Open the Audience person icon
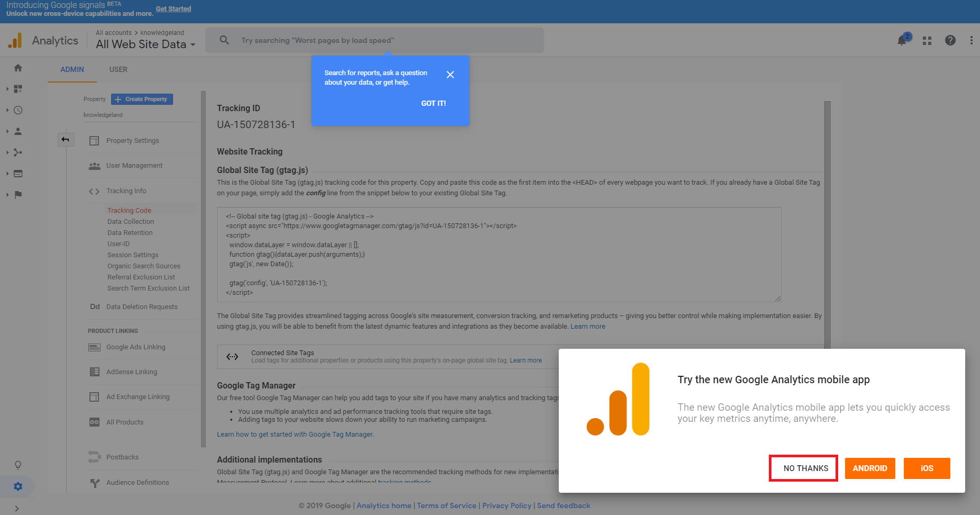 coord(18,131)
